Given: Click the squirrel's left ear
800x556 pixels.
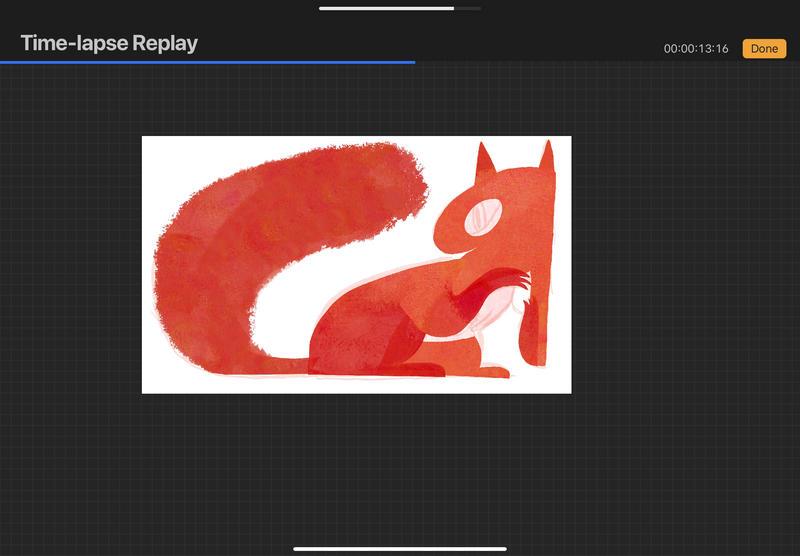Looking at the screenshot, I should (485, 159).
